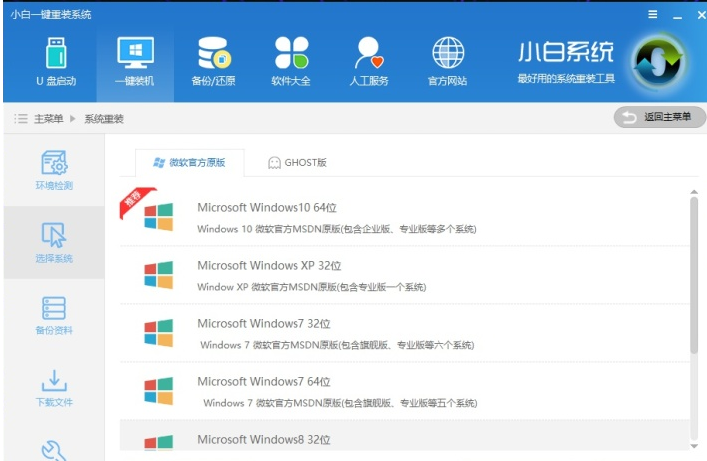The width and height of the screenshot is (707, 461).
Task: Click the list icon beside 主菜单
Action: 21,119
